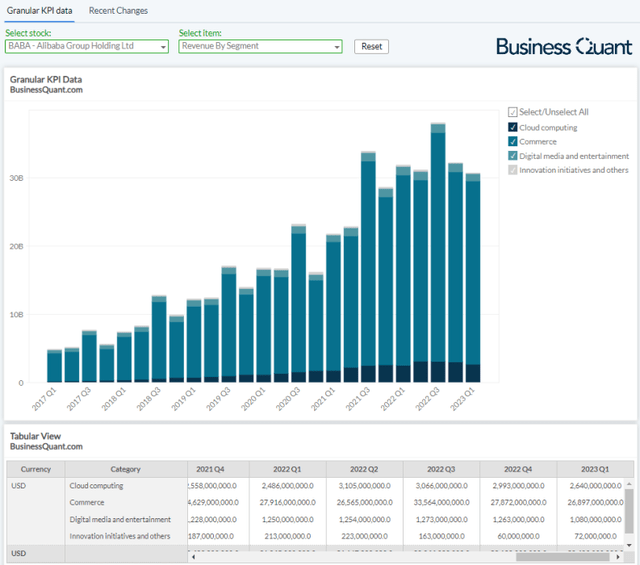Click cell value 2,486,000,000.0
Viewport: 640px width, 565px height.
pyautogui.click(x=288, y=486)
